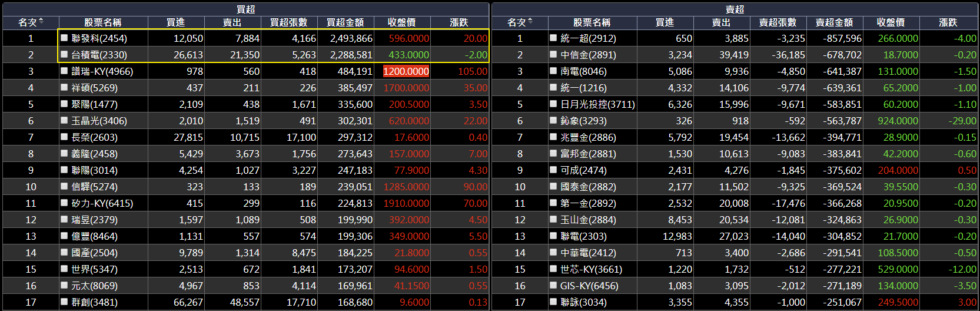Click closing price 924.0000
This screenshot has width=980, height=311.
coord(898,121)
